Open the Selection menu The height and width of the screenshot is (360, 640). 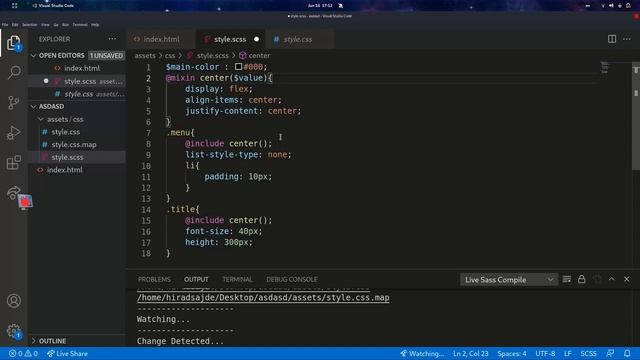[x=29, y=24]
